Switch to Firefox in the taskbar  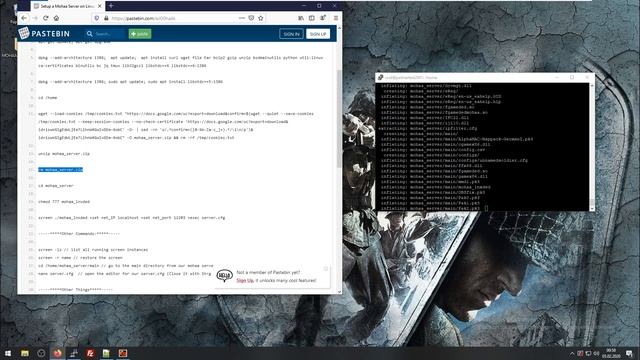tap(58, 353)
